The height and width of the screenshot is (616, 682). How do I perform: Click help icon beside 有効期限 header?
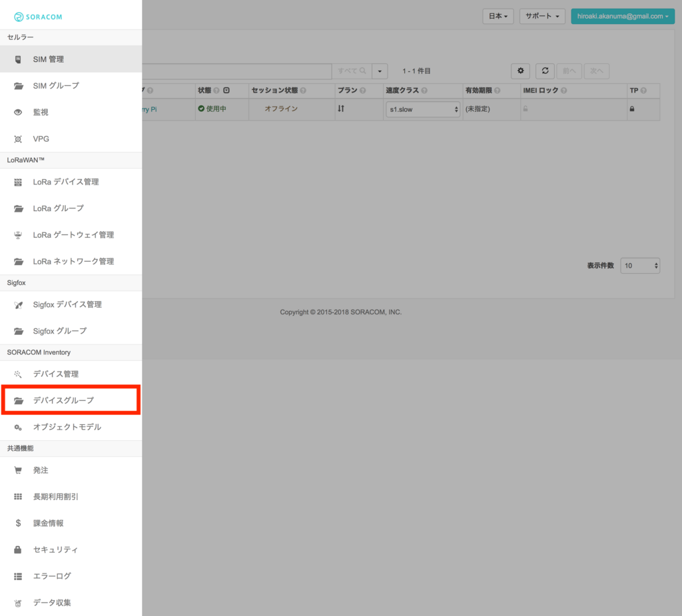pyautogui.click(x=497, y=91)
